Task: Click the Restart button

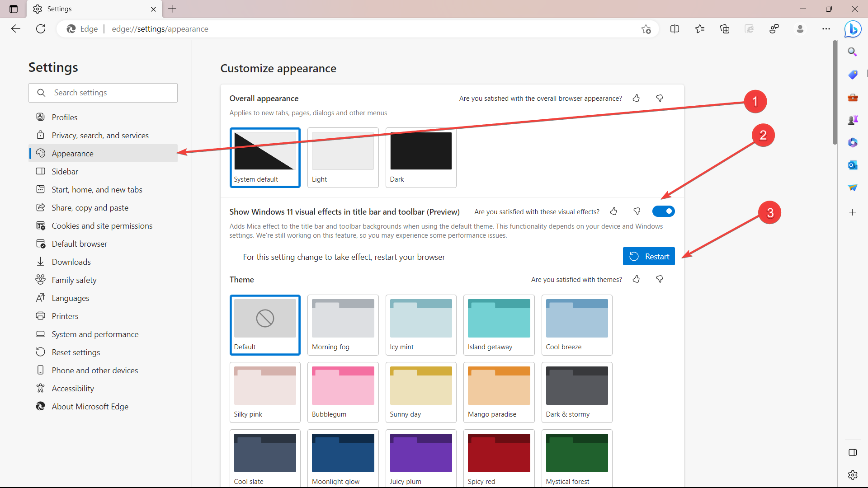Action: (649, 257)
